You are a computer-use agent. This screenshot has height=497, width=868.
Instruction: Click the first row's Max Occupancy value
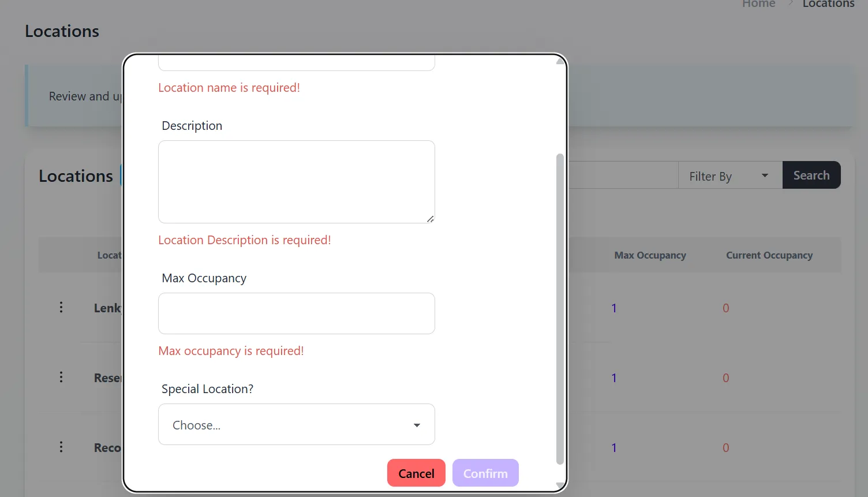click(x=614, y=308)
